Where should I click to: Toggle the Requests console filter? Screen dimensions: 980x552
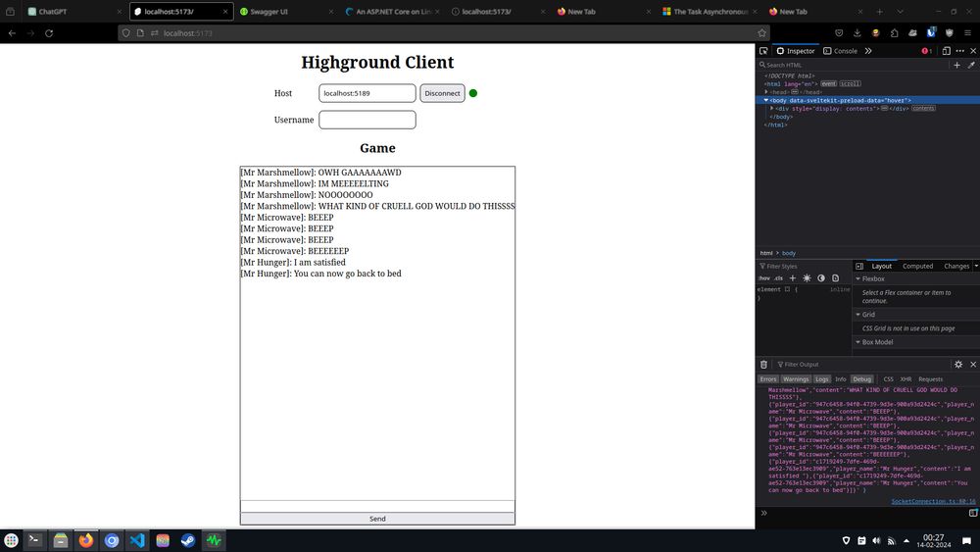click(930, 378)
